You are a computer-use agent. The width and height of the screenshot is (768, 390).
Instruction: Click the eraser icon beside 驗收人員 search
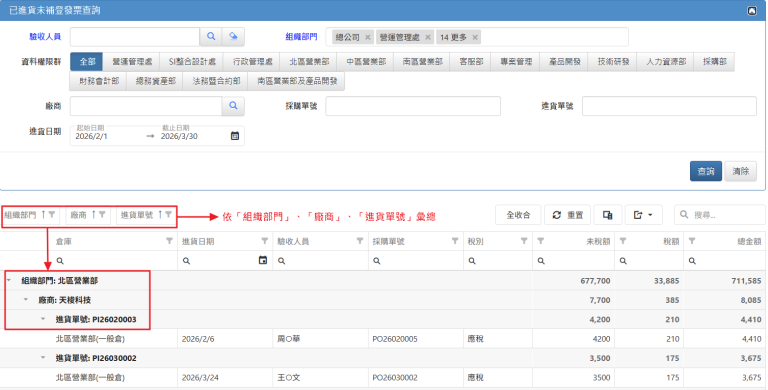point(233,37)
